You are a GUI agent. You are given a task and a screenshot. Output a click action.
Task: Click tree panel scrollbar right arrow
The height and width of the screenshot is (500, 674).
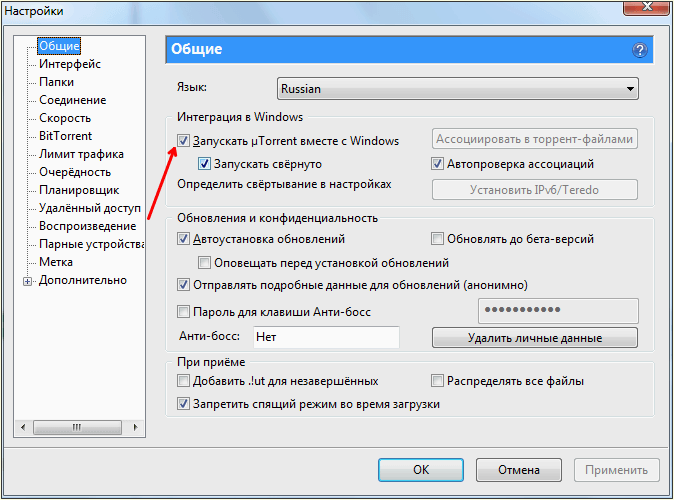[x=135, y=427]
